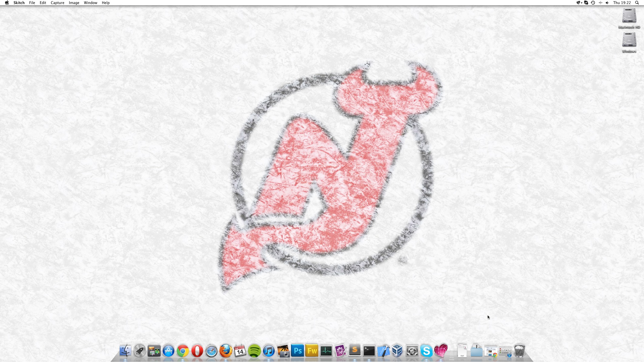Open the Skitch application menu
Viewport: 644px width, 362px height.
point(19,3)
